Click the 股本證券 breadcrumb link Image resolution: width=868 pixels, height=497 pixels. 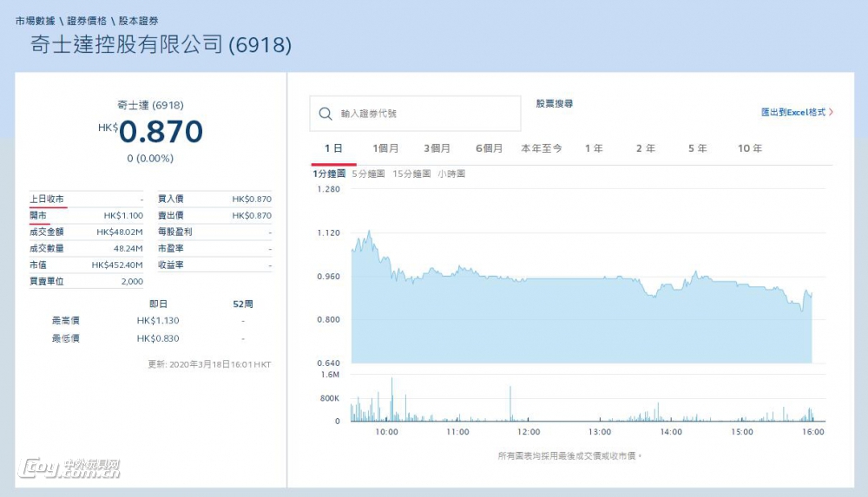coord(139,20)
